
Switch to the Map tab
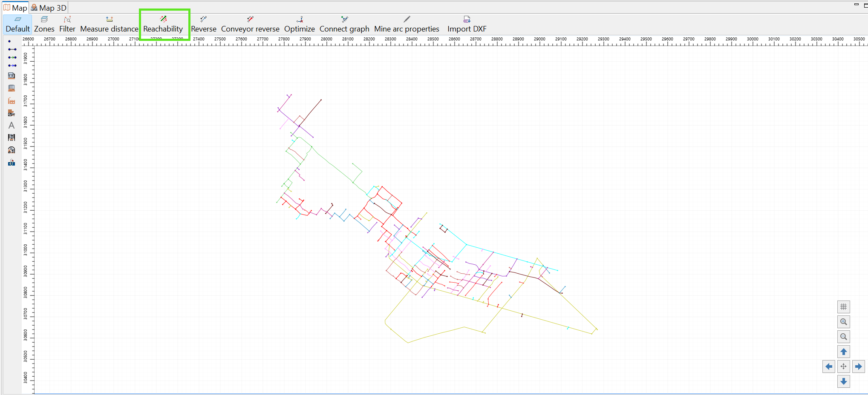point(15,8)
